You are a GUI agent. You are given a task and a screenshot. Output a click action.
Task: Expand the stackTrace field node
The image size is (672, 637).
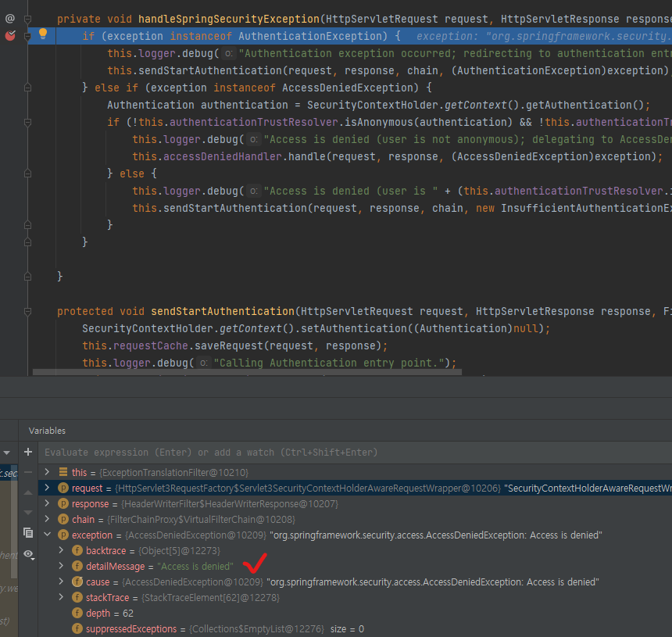(61, 596)
